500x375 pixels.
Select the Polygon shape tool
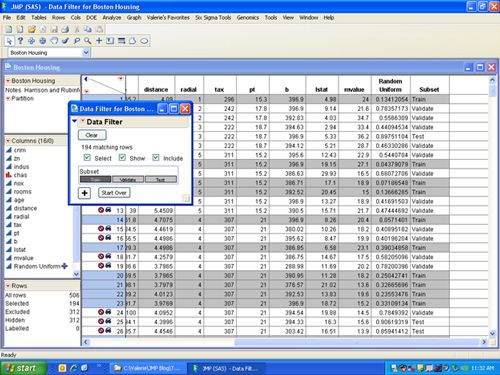point(133,41)
